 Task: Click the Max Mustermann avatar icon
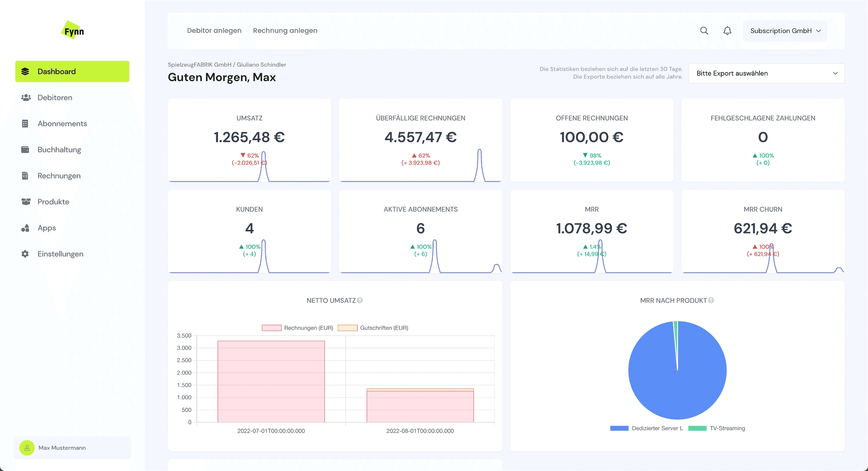(x=27, y=448)
